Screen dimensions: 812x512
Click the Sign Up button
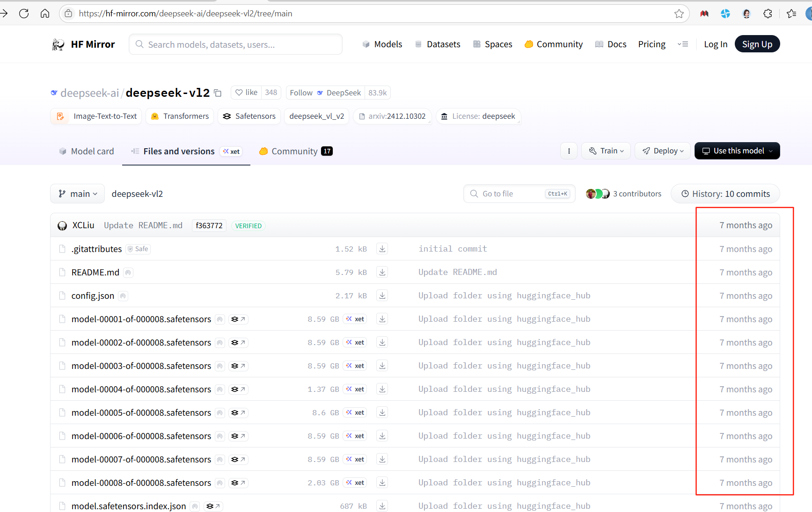pyautogui.click(x=757, y=44)
